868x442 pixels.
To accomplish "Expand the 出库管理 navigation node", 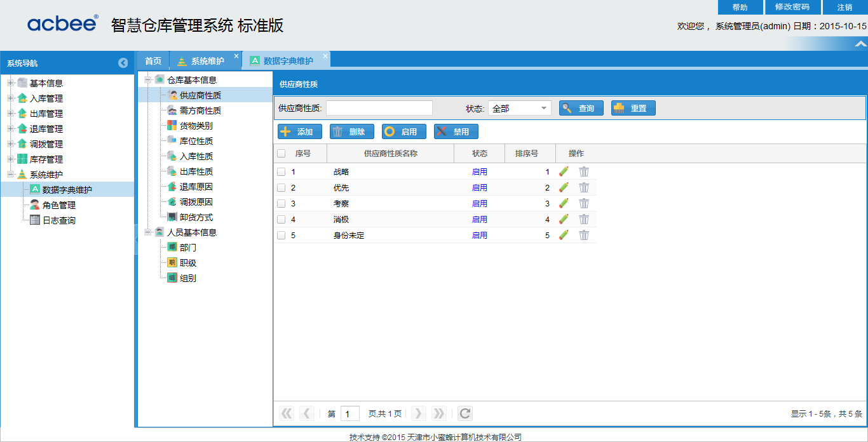I will (10, 114).
